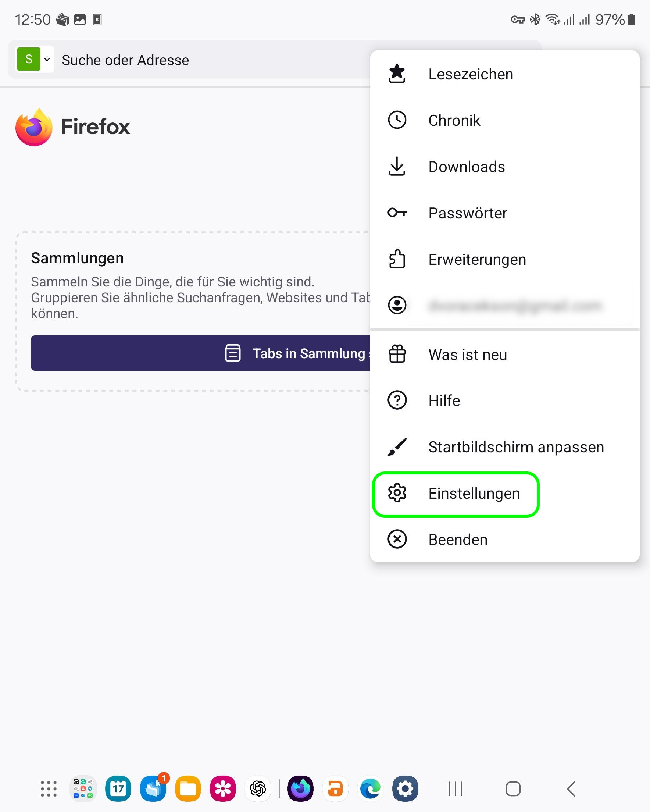650x812 pixels.
Task: Click the Lesezeichen star icon
Action: [x=397, y=74]
